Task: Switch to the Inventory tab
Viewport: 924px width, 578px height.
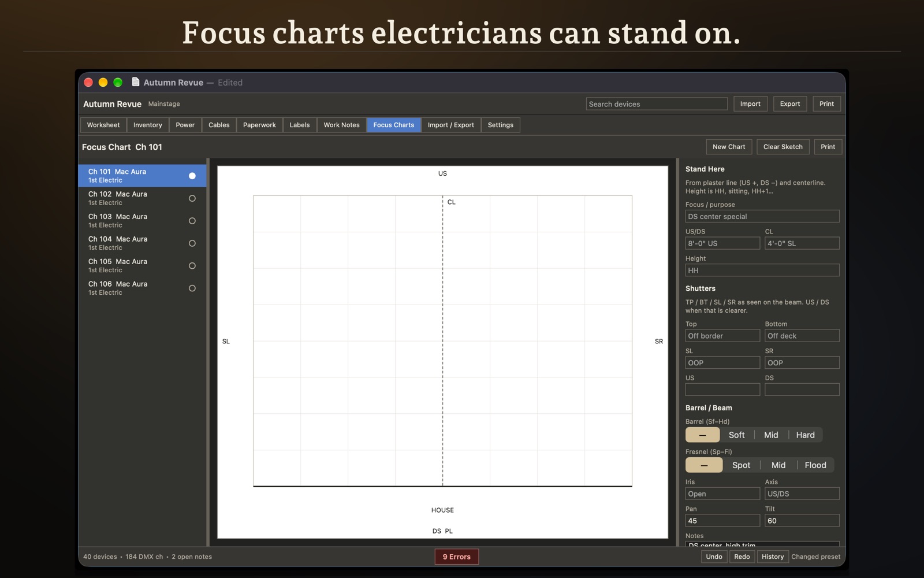Action: click(x=148, y=125)
